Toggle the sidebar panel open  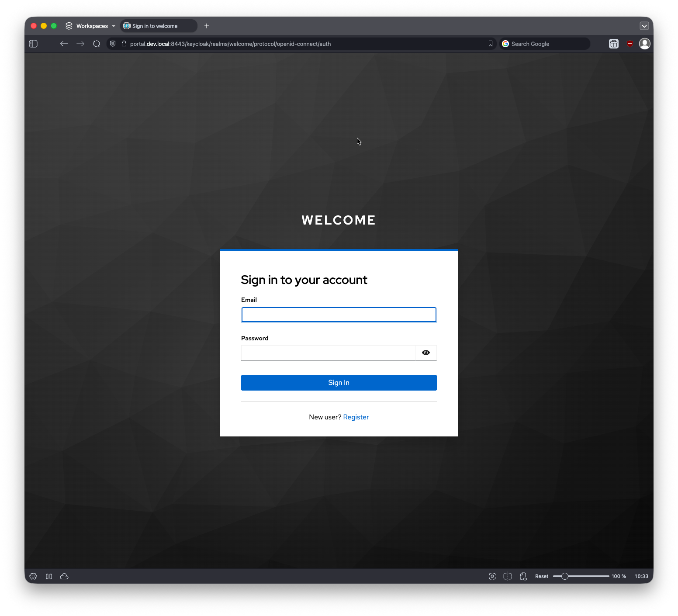33,44
